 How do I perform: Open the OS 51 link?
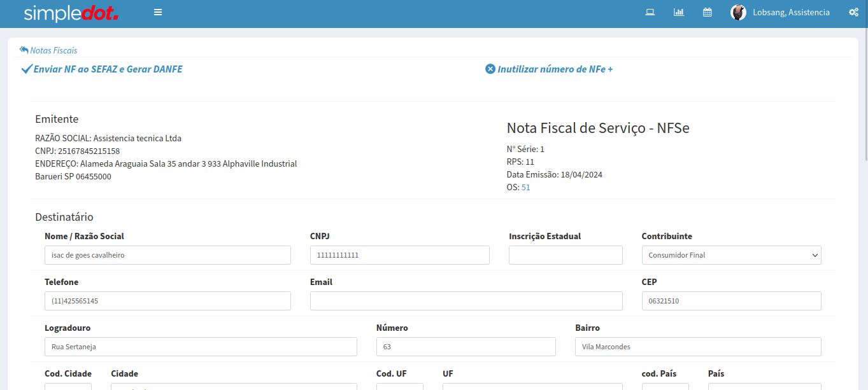coord(525,188)
